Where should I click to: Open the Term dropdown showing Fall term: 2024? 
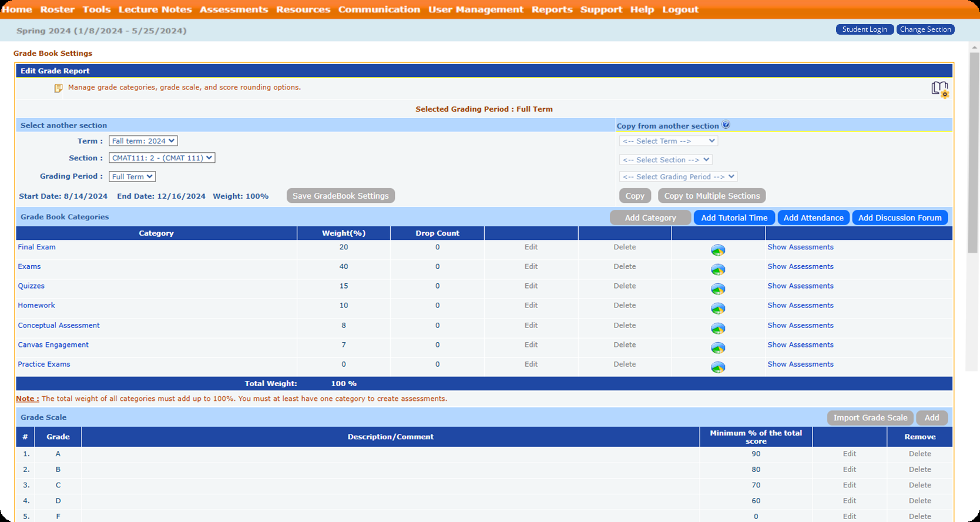point(143,141)
